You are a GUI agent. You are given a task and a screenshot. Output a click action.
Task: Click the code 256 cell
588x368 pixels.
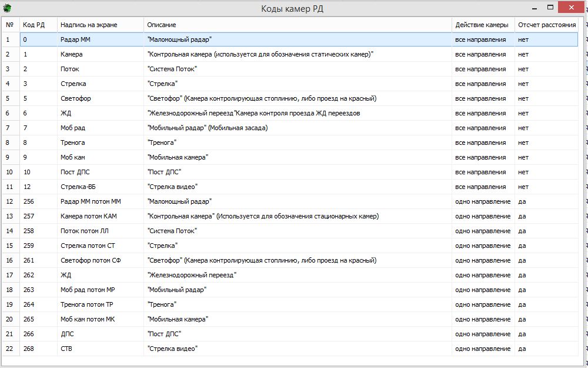click(x=29, y=201)
